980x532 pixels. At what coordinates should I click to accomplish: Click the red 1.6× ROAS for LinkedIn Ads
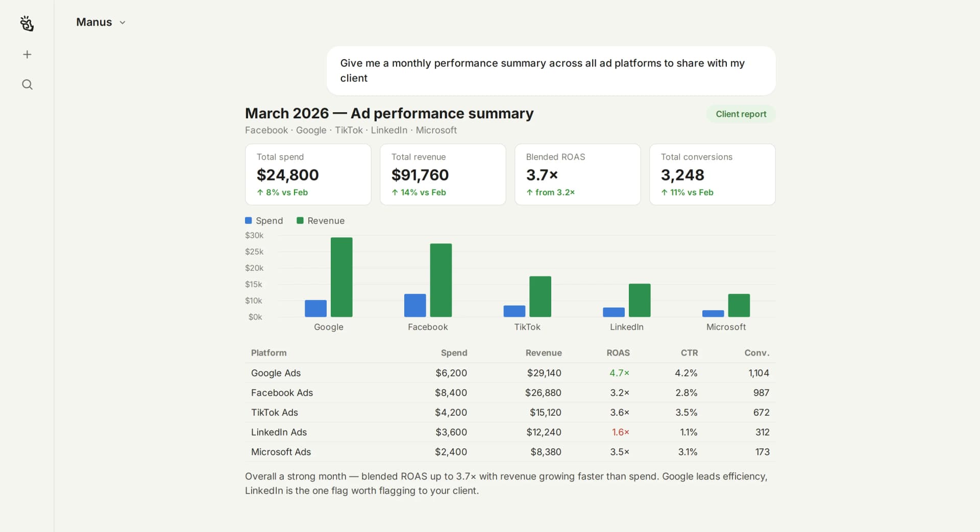point(621,432)
